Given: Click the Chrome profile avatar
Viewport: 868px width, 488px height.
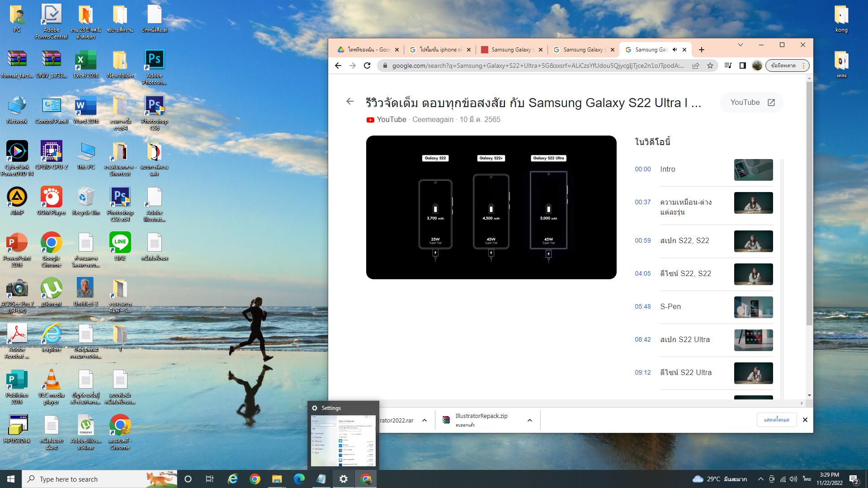Looking at the screenshot, I should 757,66.
